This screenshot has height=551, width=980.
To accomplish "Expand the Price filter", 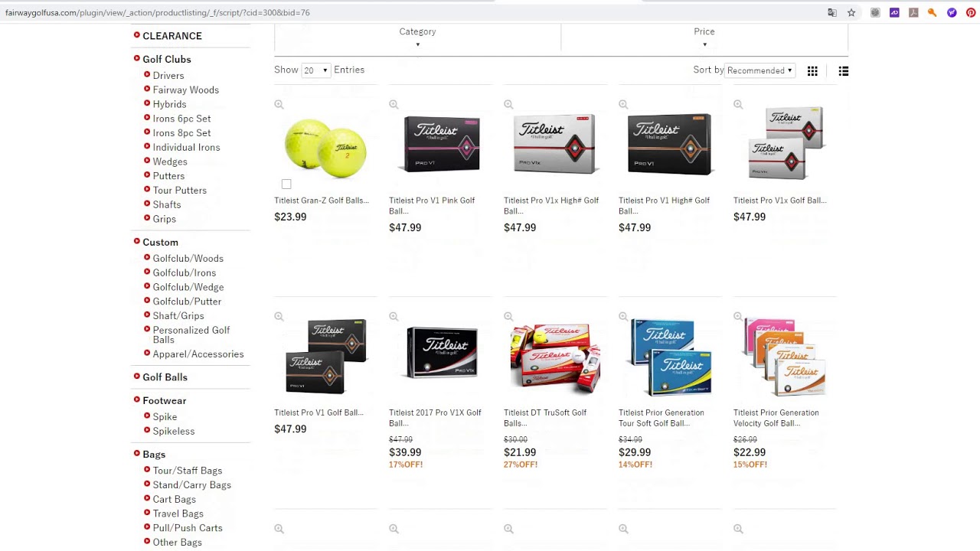I will (704, 36).
